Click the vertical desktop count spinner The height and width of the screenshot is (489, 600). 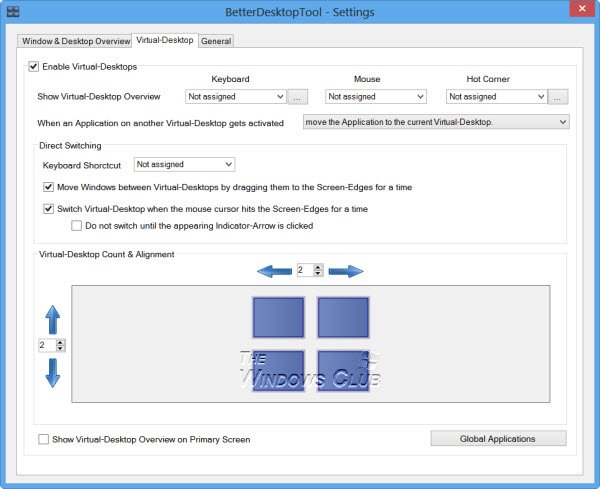pos(60,346)
